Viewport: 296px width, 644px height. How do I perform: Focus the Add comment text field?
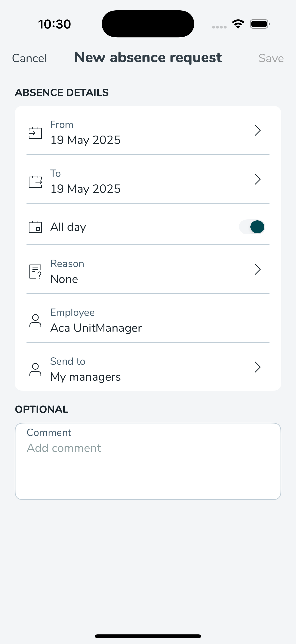pyautogui.click(x=148, y=461)
